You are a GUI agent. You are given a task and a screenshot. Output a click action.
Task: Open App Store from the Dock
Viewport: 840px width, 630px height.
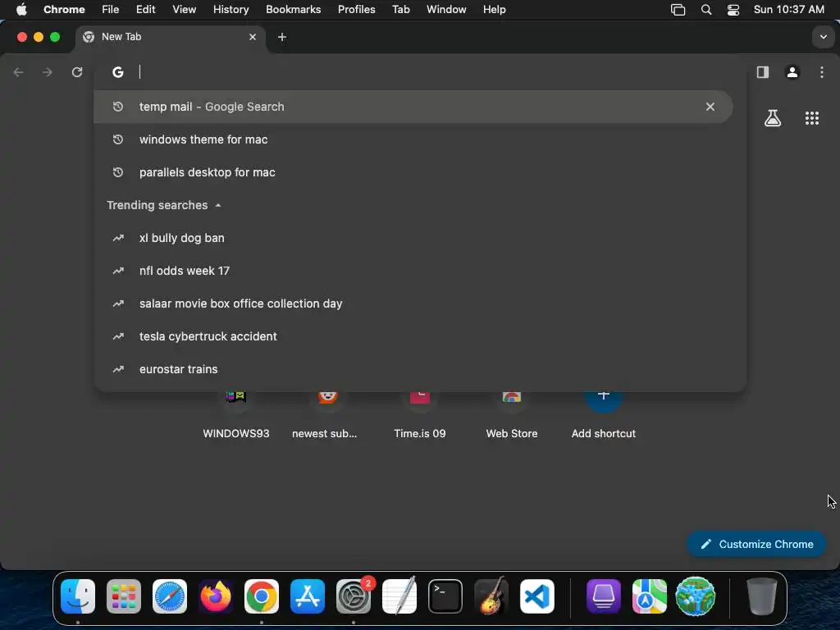click(308, 596)
